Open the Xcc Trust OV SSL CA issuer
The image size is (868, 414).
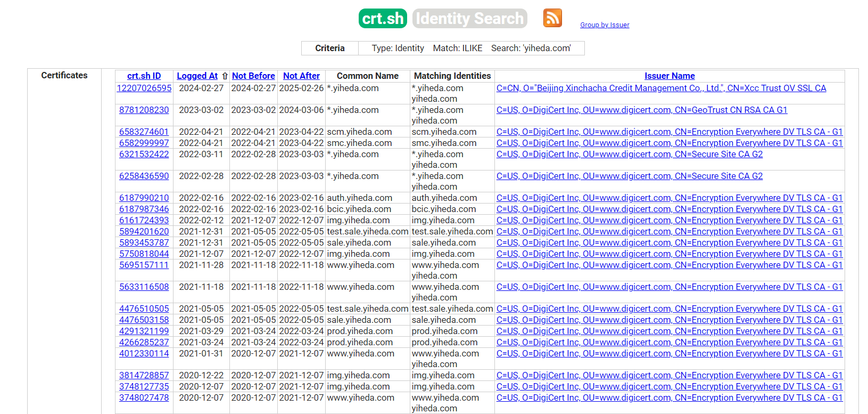(x=661, y=88)
